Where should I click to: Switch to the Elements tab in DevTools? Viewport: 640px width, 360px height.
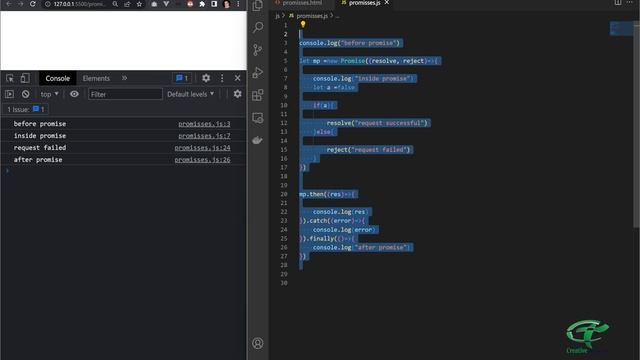(x=96, y=78)
